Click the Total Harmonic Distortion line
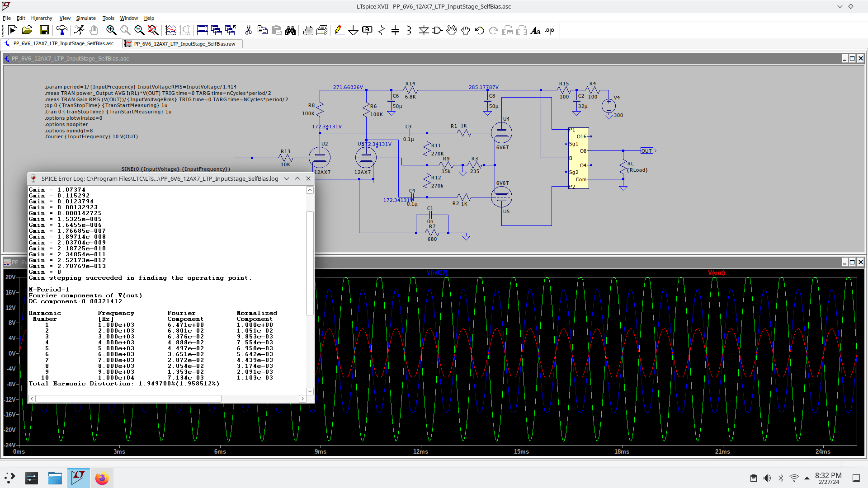 [124, 384]
